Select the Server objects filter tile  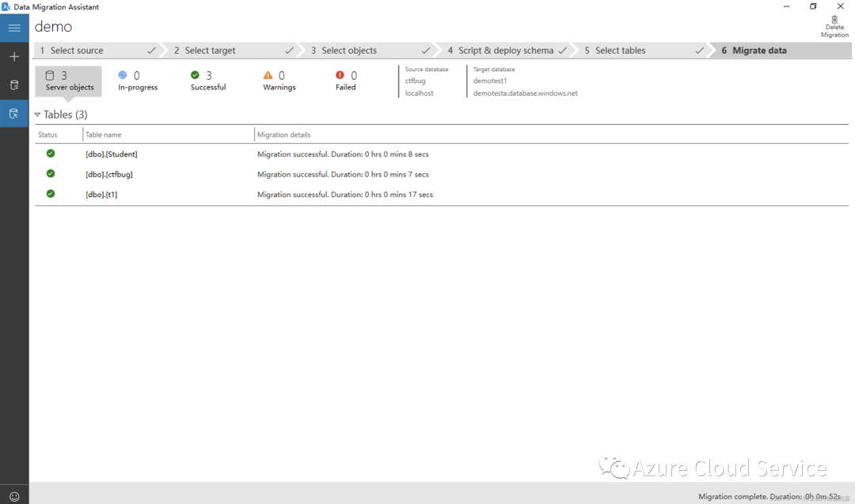point(69,81)
